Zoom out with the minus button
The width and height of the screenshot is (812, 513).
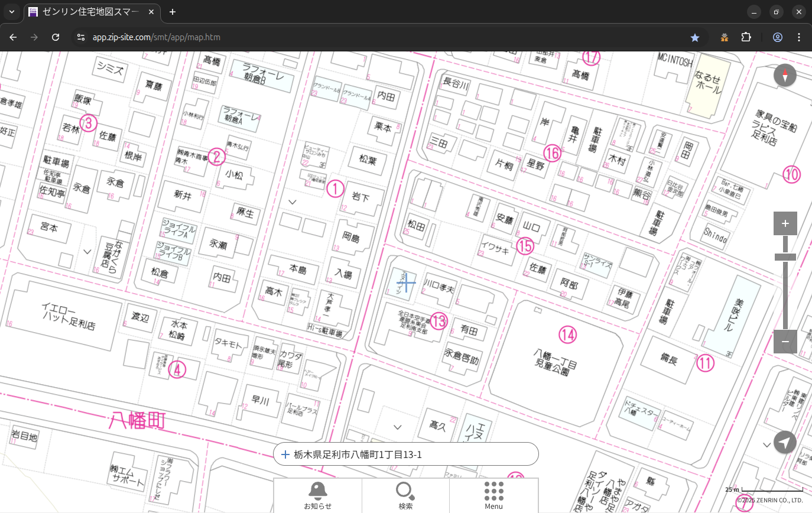coord(785,342)
